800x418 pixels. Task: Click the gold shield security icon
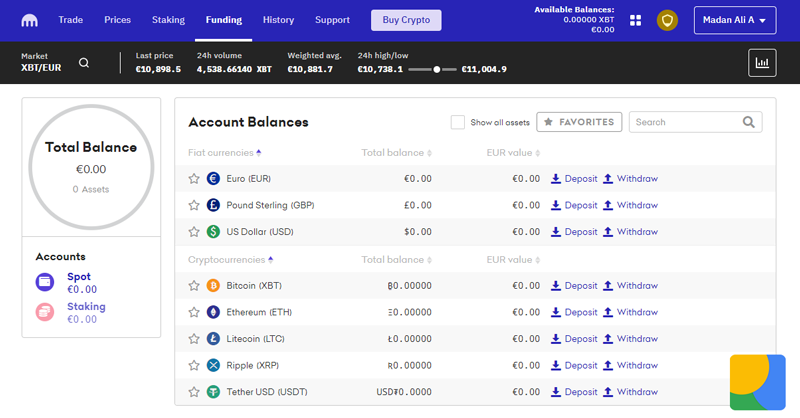click(667, 20)
